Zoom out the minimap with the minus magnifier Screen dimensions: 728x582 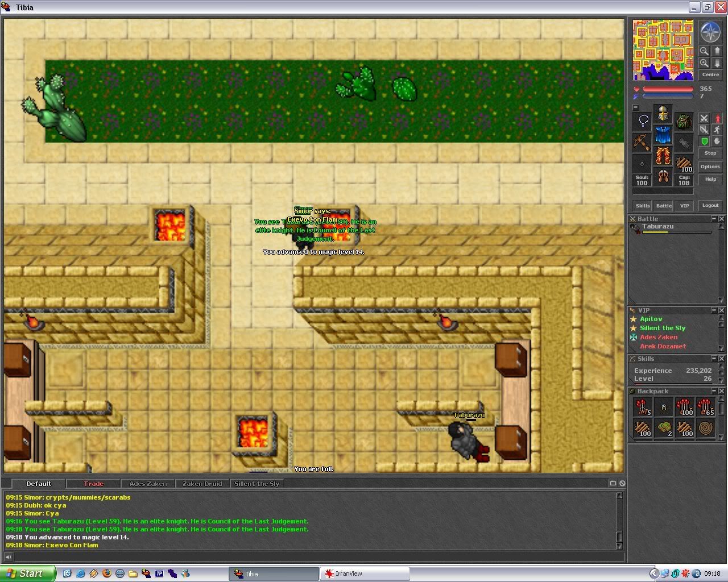[704, 51]
